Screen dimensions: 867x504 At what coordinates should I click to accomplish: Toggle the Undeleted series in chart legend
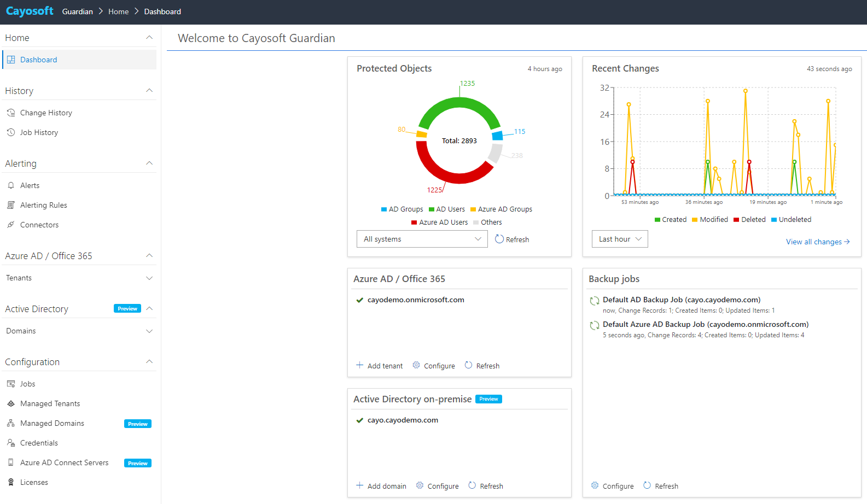[792, 220]
